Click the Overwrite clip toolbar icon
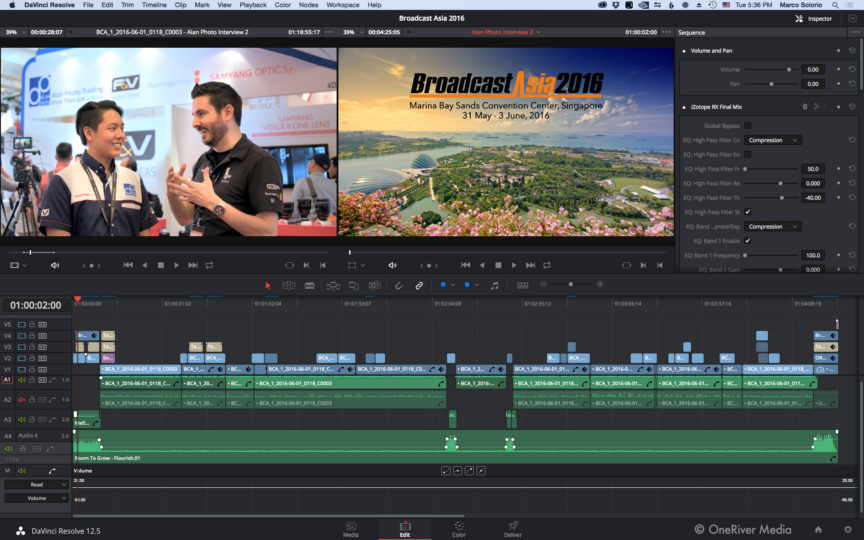 pos(354,285)
